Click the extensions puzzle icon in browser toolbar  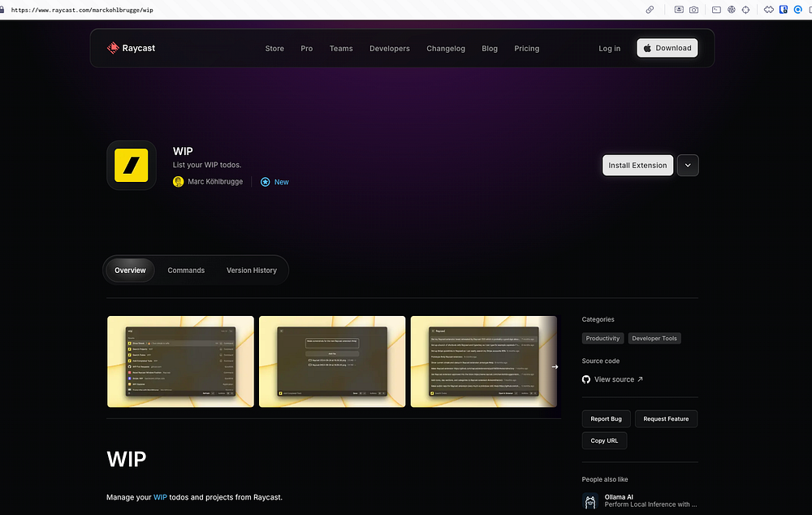768,9
